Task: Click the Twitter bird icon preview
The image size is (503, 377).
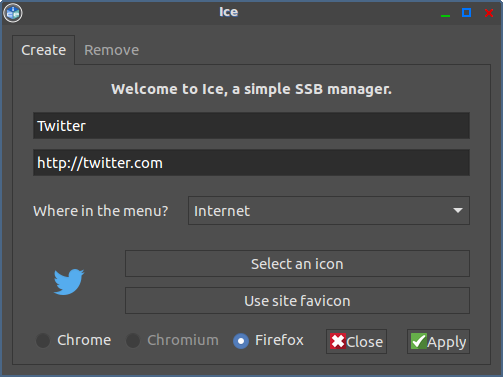Action: coord(69,282)
